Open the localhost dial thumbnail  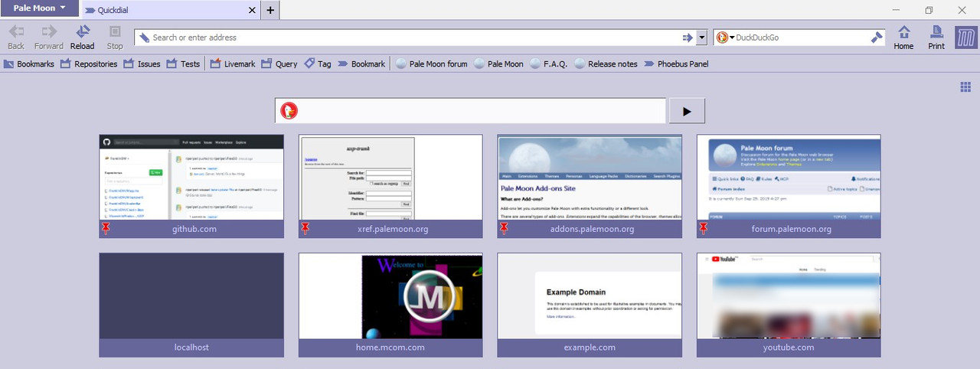point(191,296)
